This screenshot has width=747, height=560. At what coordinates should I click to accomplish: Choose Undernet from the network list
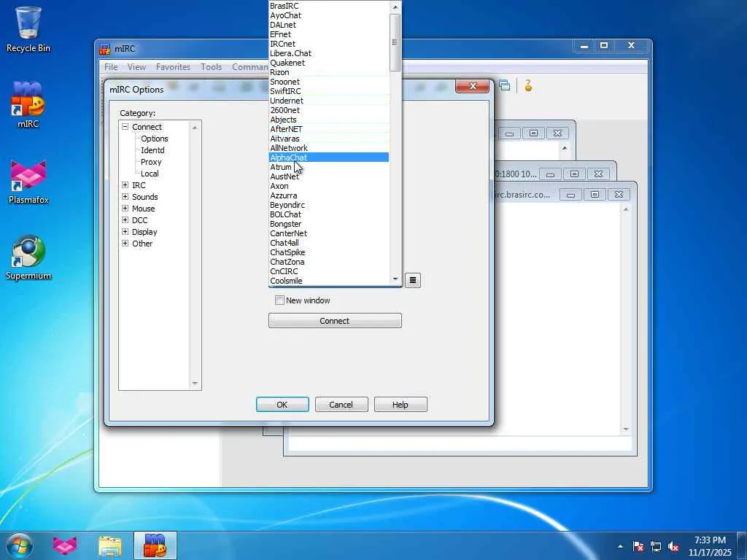click(x=329, y=101)
